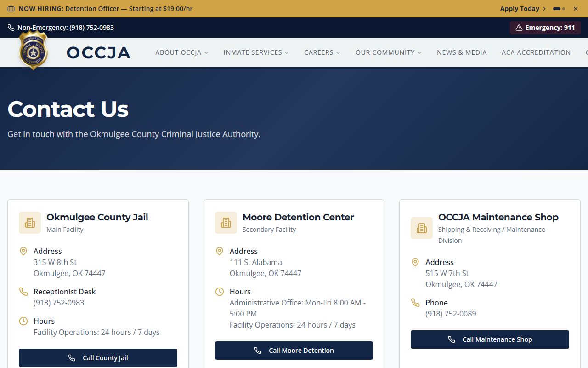This screenshot has width=588, height=368.
Task: Click the Maintenance Shop number (918) 752-0089
Action: point(451,314)
